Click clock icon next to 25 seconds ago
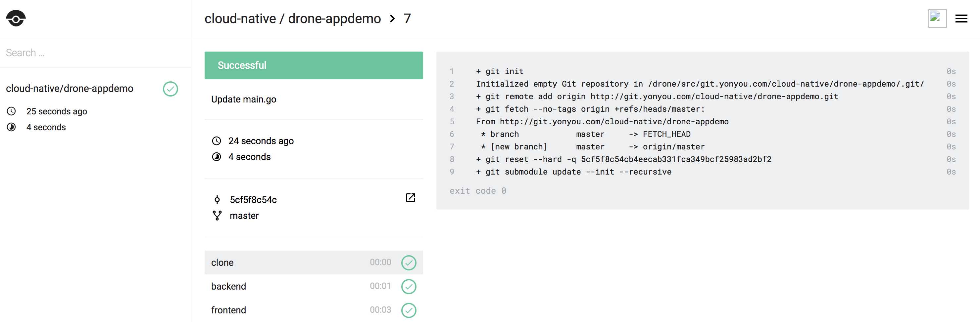This screenshot has height=322, width=980. point(11,111)
